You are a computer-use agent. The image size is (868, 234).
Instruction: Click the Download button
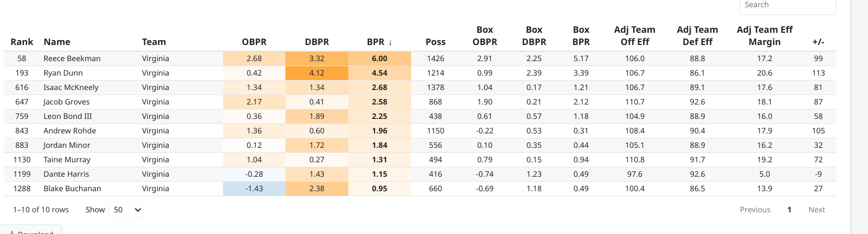click(31, 231)
